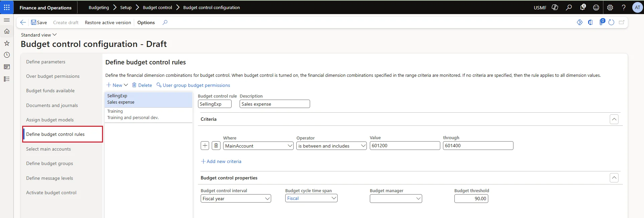Image resolution: width=644 pixels, height=218 pixels.
Task: Click Budgeting breadcrumb link
Action: coord(99,7)
